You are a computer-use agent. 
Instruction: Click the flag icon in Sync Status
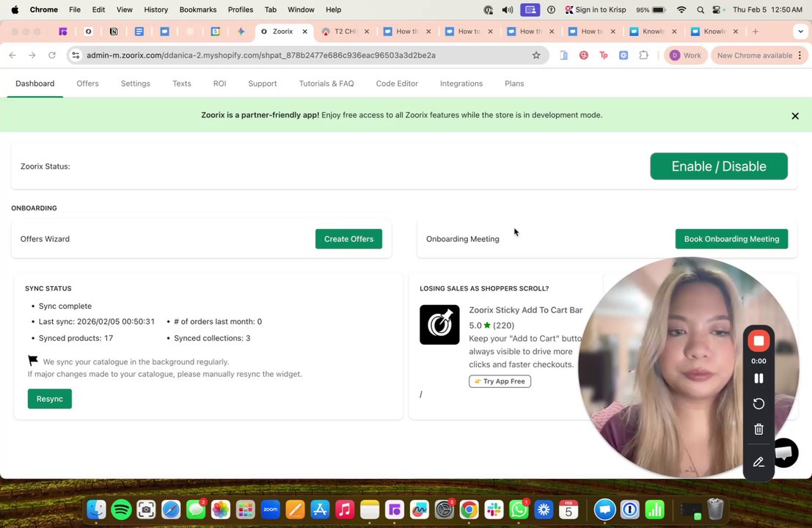click(x=32, y=360)
